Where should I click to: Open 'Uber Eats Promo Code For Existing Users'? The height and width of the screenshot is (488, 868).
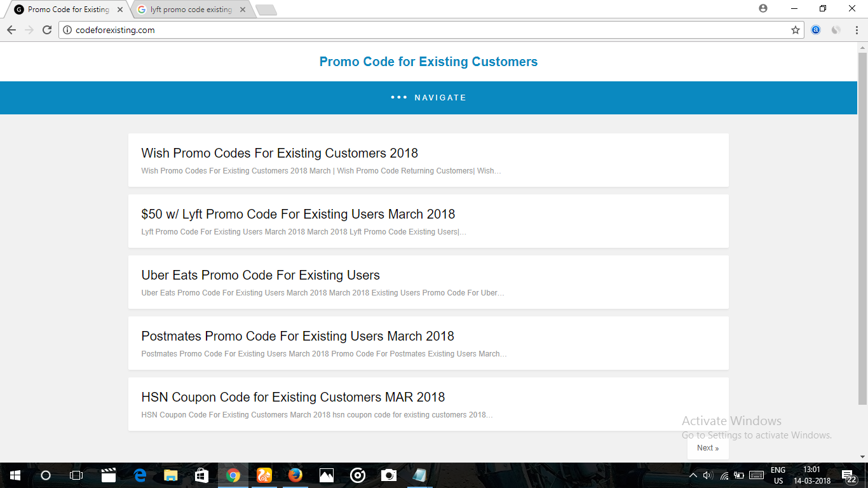[x=261, y=275]
